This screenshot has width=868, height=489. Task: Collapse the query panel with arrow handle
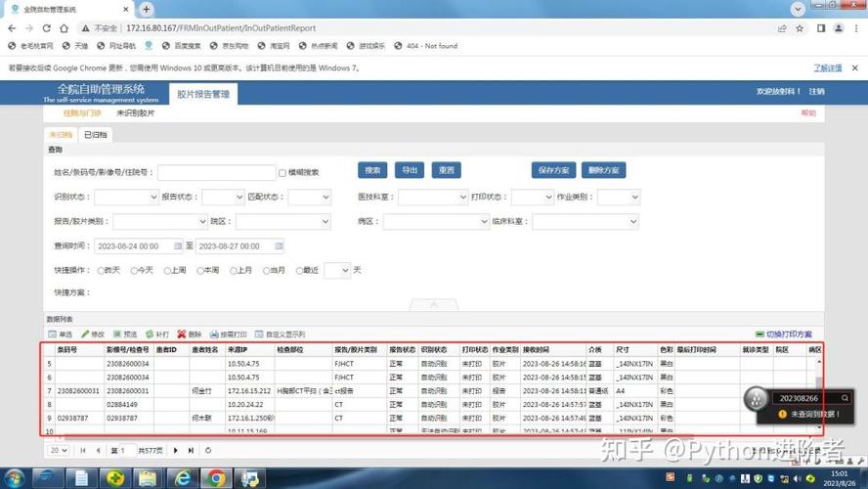(x=434, y=304)
